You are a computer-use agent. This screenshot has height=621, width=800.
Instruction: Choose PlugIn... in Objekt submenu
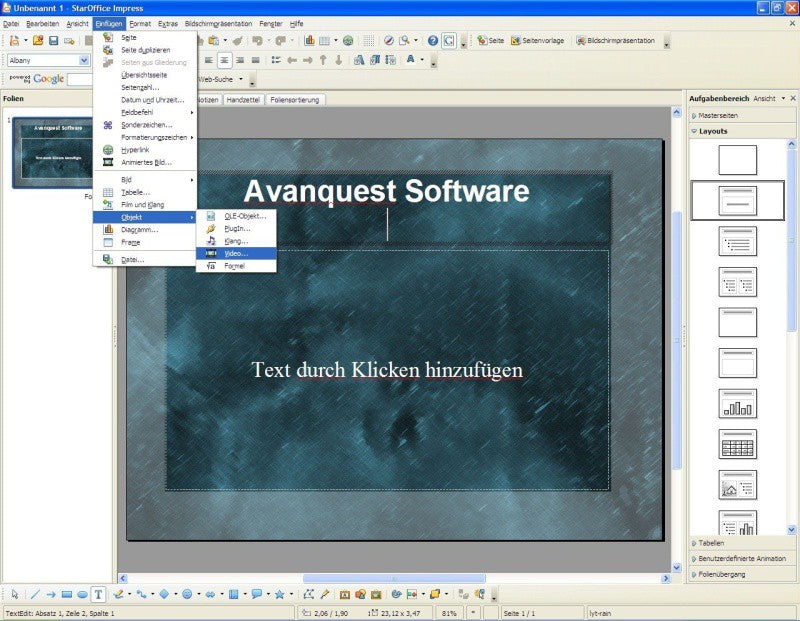pos(236,229)
